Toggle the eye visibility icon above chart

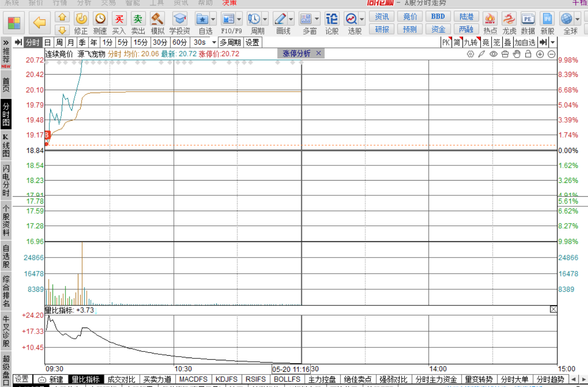493,54
